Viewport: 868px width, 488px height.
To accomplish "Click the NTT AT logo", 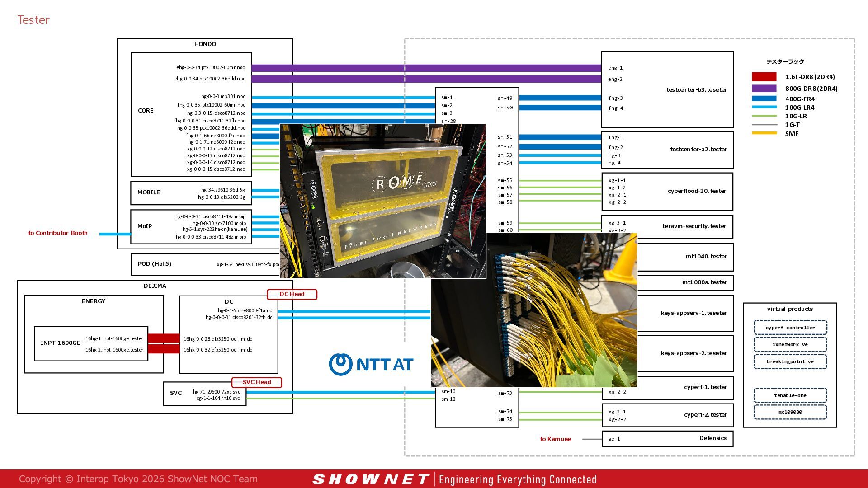I will pyautogui.click(x=371, y=364).
